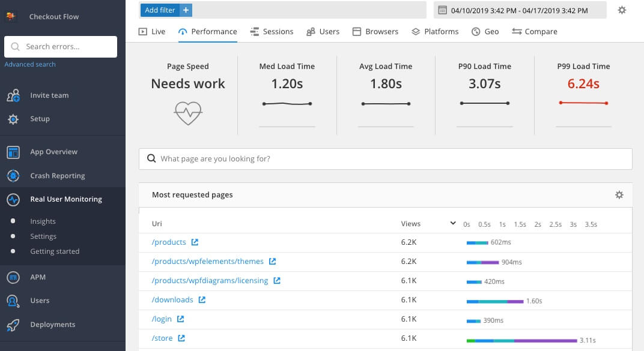This screenshot has width=644, height=351.
Task: Select the Compare tab
Action: [x=535, y=32]
